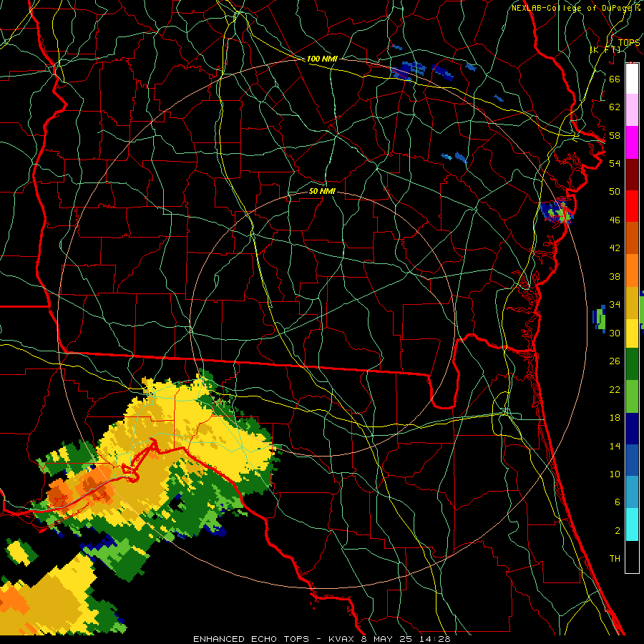
Task: Select the legend value '38'
Action: (615, 276)
